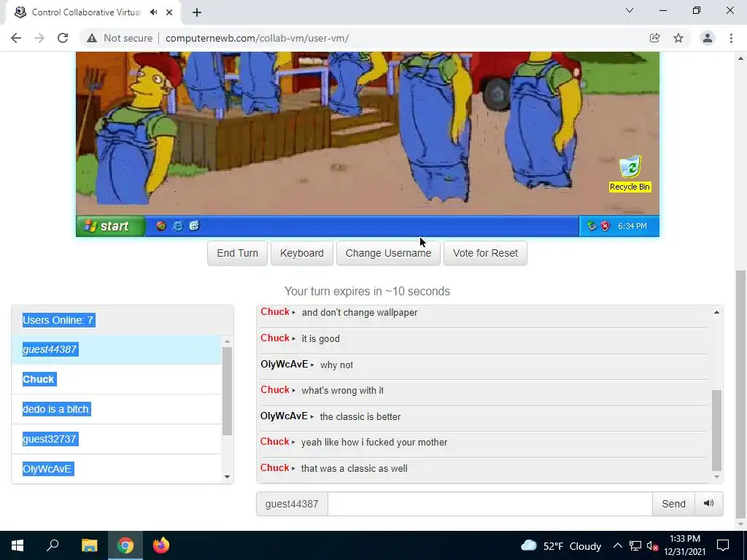Image resolution: width=747 pixels, height=560 pixels.
Task: Click message 'the classic is better'
Action: point(360,416)
